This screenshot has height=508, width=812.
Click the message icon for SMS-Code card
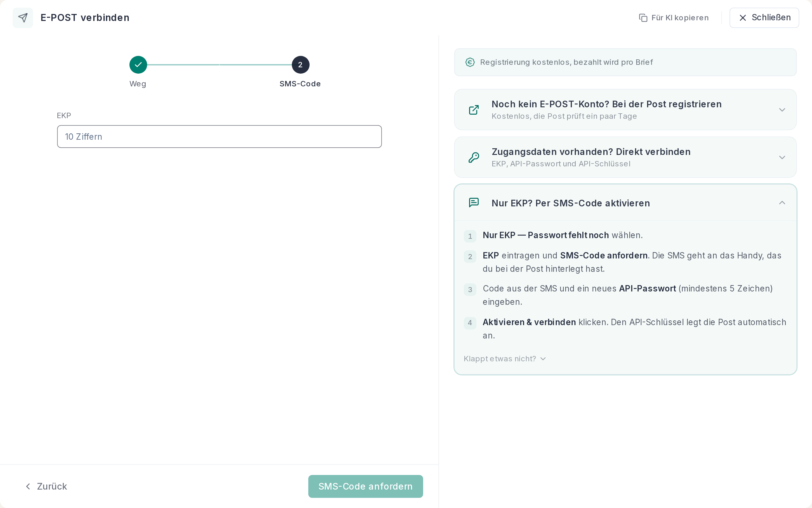474,203
